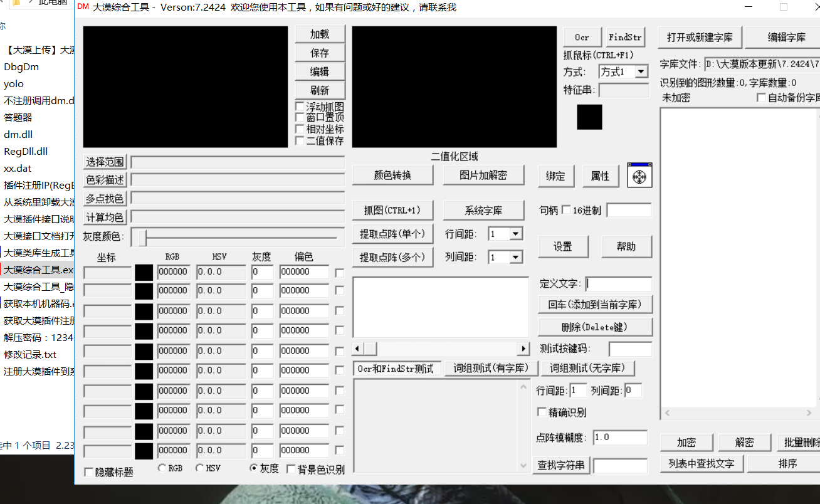Image resolution: width=820 pixels, height=504 pixels.
Task: Click the 回车(添加到当前字库) button
Action: click(x=595, y=305)
